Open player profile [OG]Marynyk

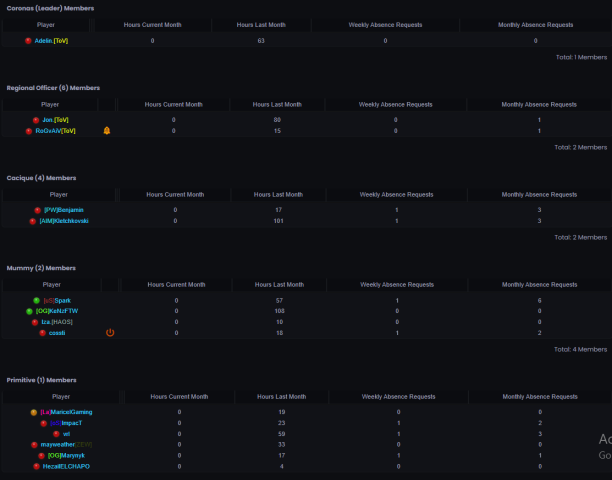point(66,455)
